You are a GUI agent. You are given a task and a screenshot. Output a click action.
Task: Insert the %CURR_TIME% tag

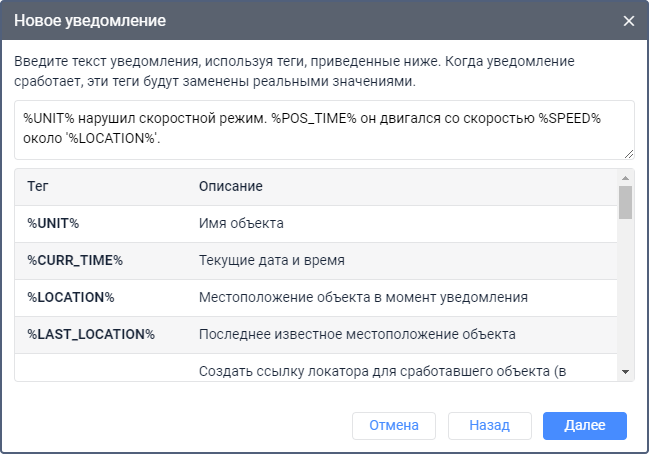[x=74, y=260]
